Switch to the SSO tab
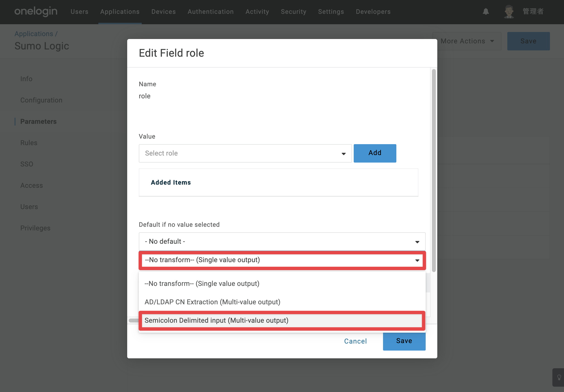 point(27,164)
